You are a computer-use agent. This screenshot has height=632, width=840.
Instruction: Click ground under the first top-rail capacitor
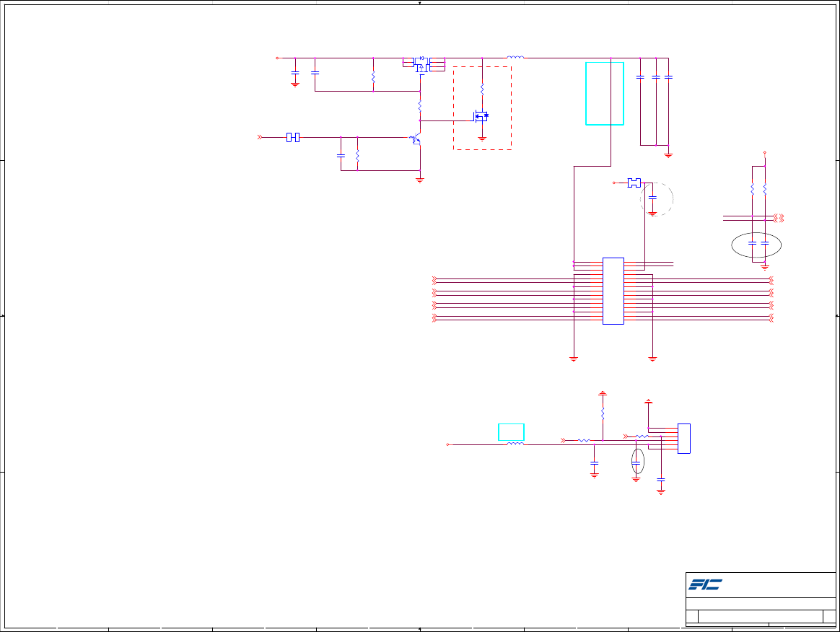[295, 84]
